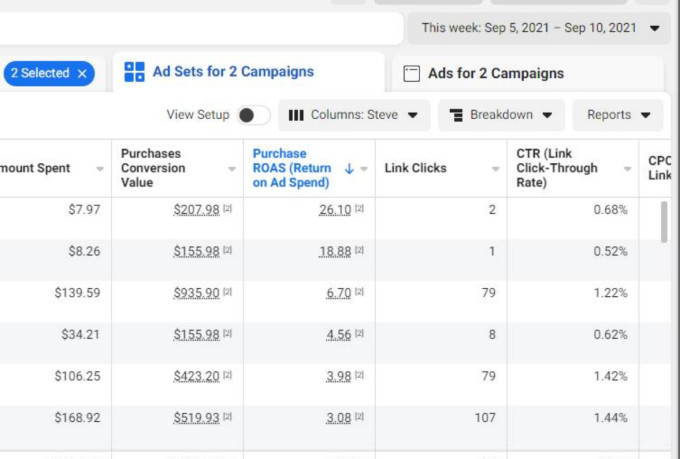Click the Purchases Conversion Value header

click(x=153, y=168)
